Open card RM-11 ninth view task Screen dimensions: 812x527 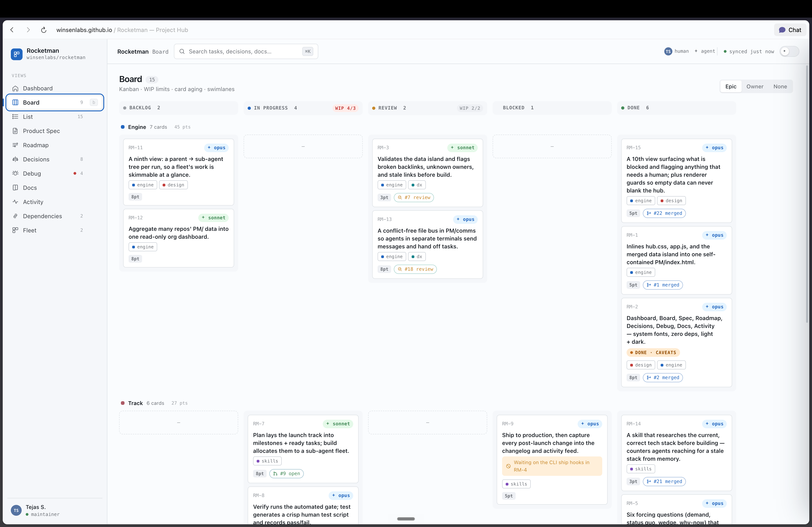click(178, 172)
